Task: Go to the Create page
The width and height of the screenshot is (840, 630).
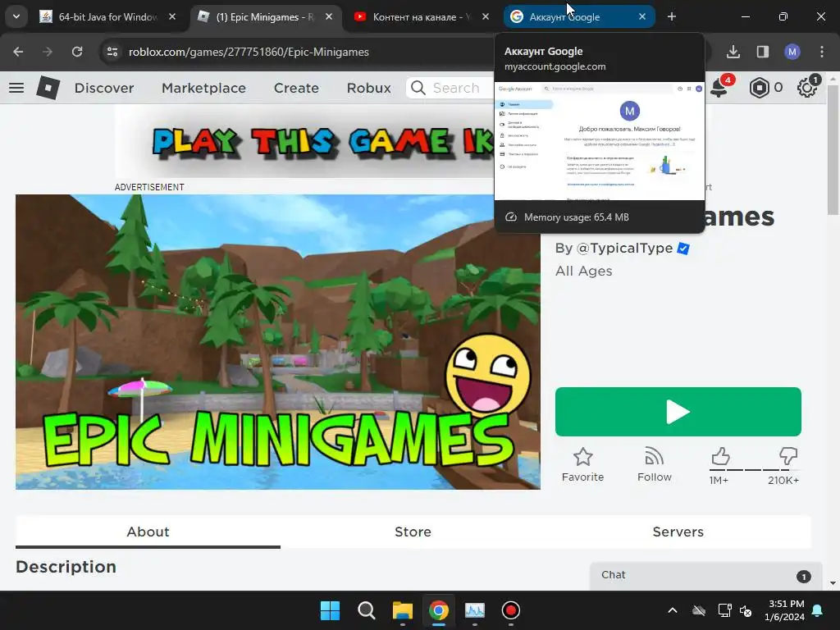Action: point(296,88)
